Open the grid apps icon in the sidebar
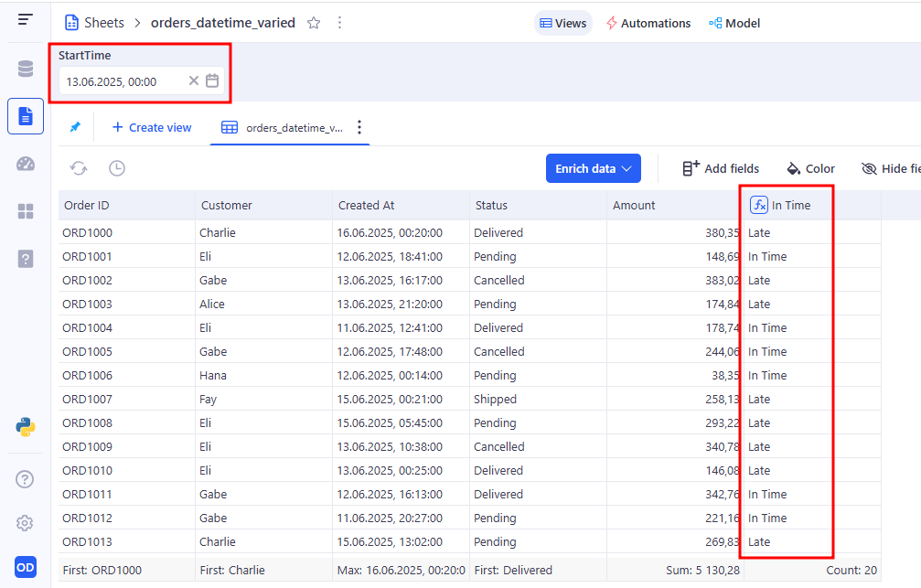This screenshot has height=588, width=921. 26,211
